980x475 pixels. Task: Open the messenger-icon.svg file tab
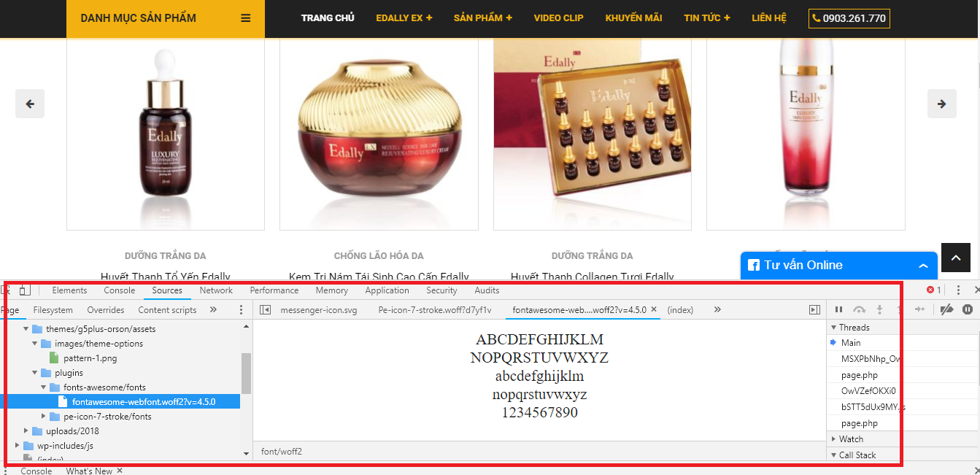click(x=319, y=310)
